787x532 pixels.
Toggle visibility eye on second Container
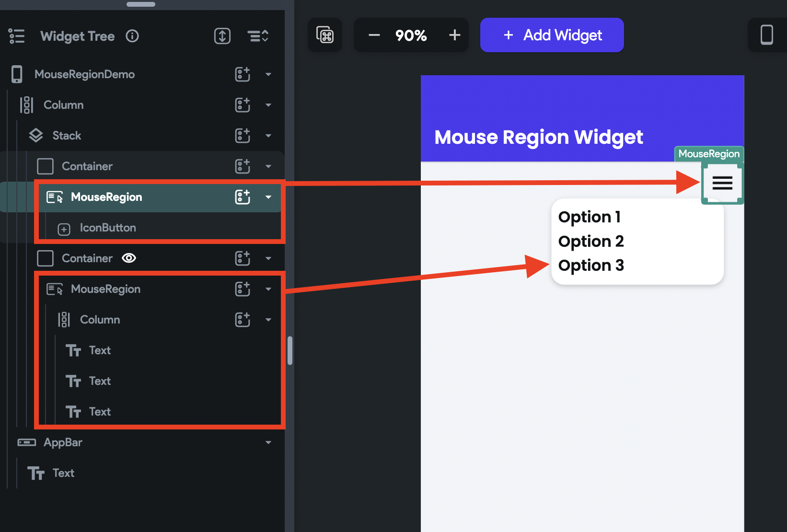tap(129, 258)
